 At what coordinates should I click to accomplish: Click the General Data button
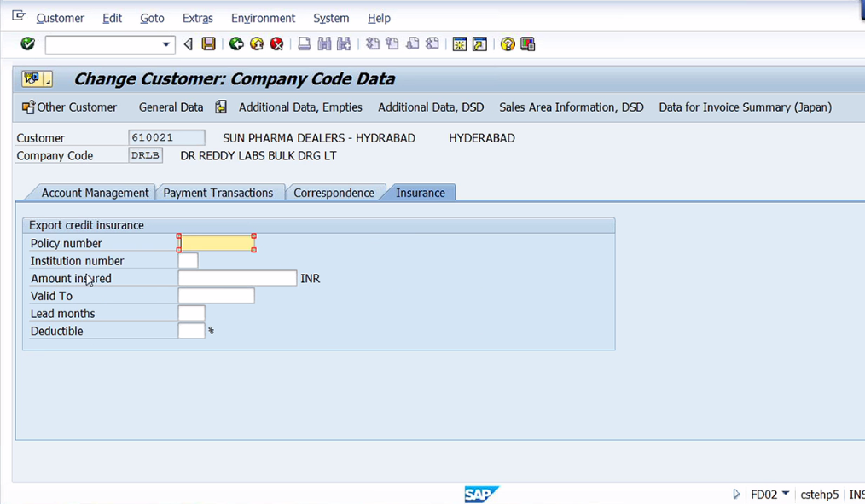tap(171, 107)
